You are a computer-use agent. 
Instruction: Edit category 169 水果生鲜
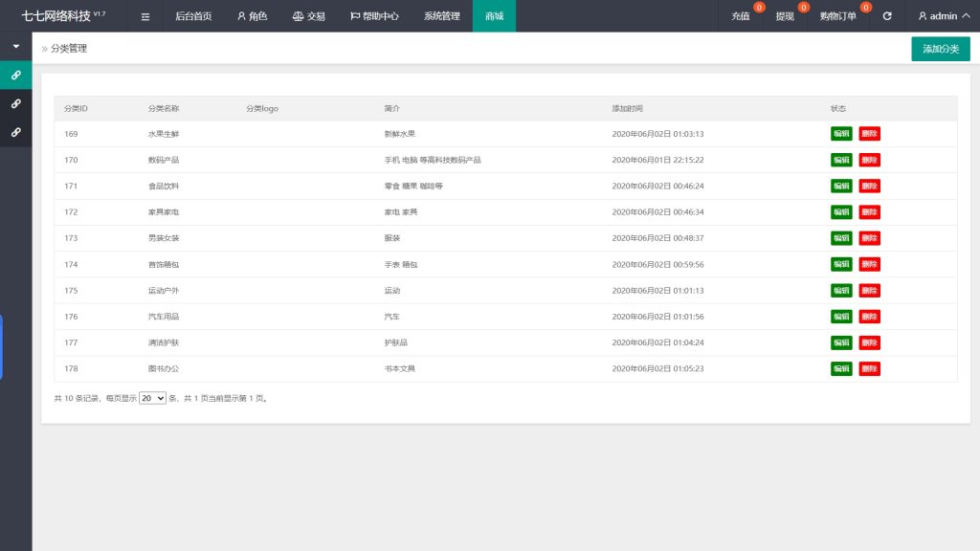click(x=841, y=134)
